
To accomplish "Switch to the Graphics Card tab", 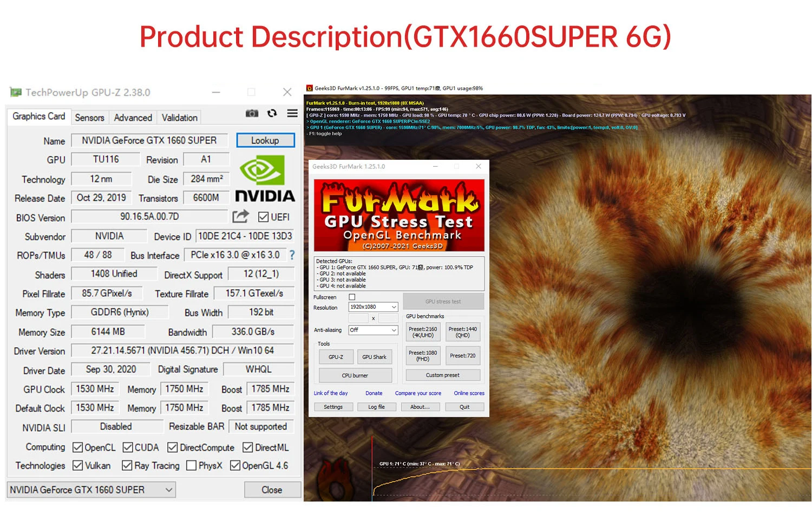I will pos(38,116).
